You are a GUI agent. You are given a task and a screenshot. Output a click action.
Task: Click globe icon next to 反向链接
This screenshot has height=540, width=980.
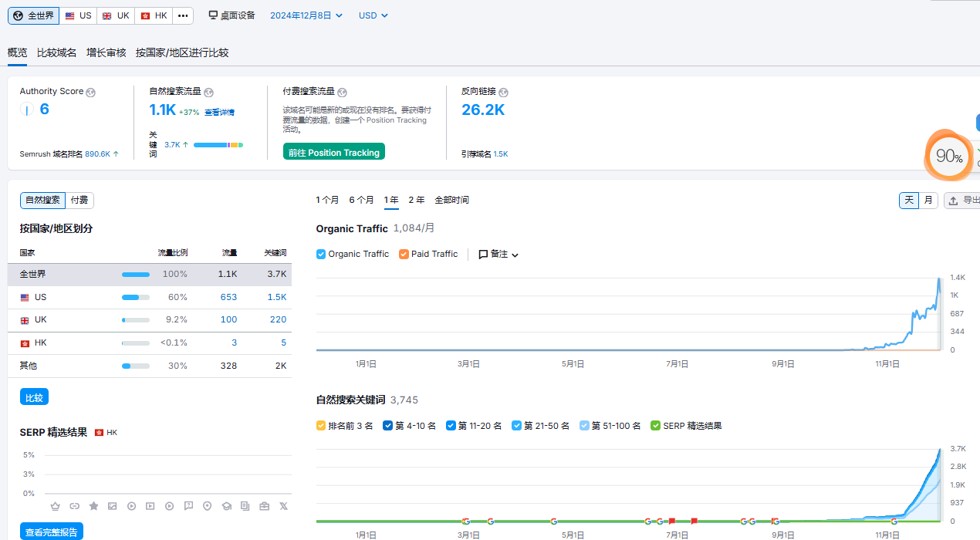point(504,93)
